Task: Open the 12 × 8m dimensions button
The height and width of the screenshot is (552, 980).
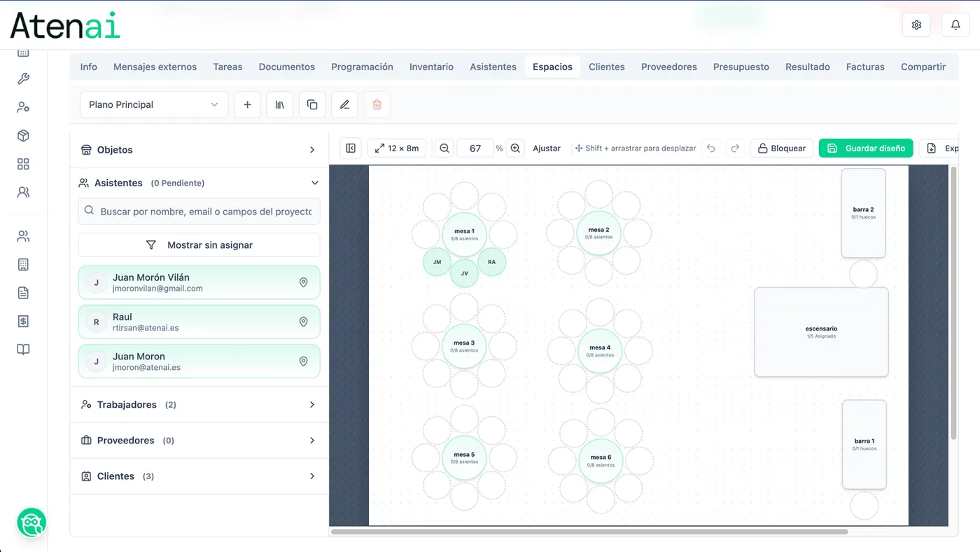Action: click(396, 149)
